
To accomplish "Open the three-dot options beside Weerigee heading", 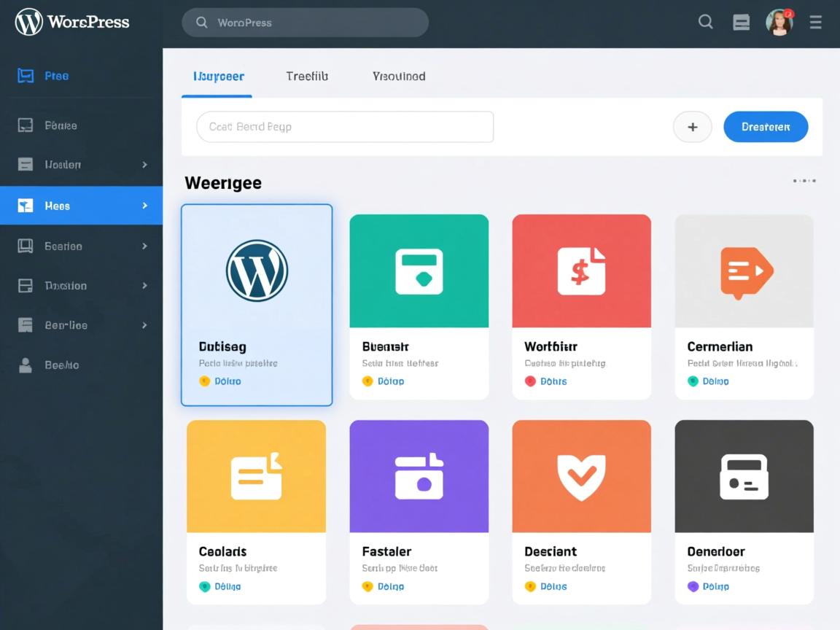I will [x=804, y=181].
